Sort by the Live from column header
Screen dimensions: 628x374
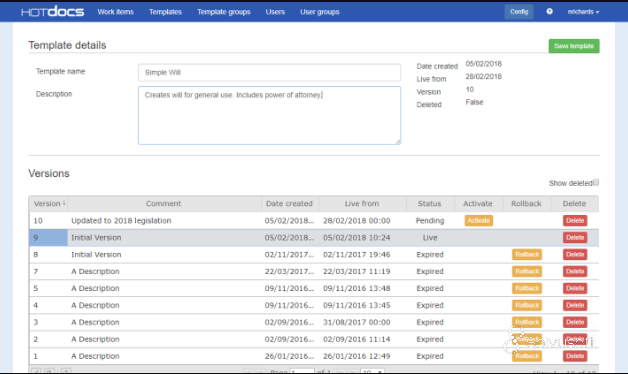coord(362,203)
